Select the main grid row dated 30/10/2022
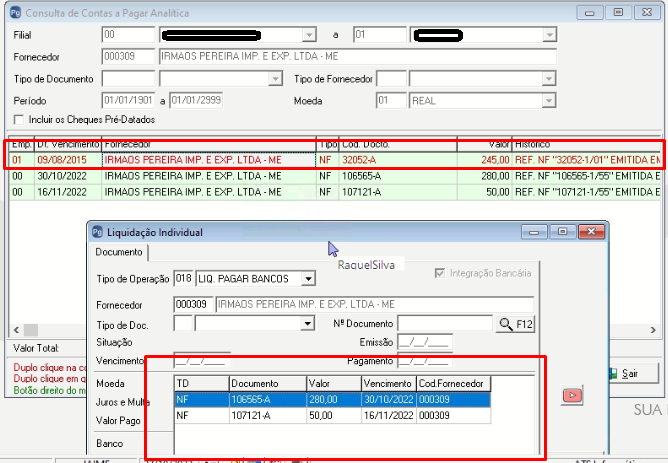The image size is (668, 463). (336, 176)
